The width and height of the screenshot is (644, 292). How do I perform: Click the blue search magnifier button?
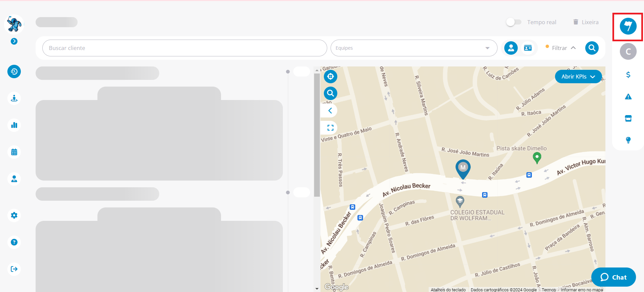[592, 48]
